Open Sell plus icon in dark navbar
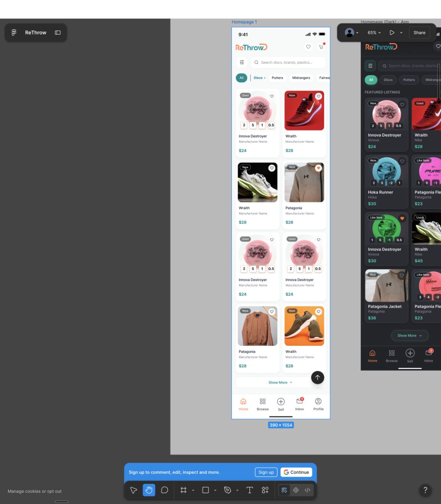 (x=410, y=353)
